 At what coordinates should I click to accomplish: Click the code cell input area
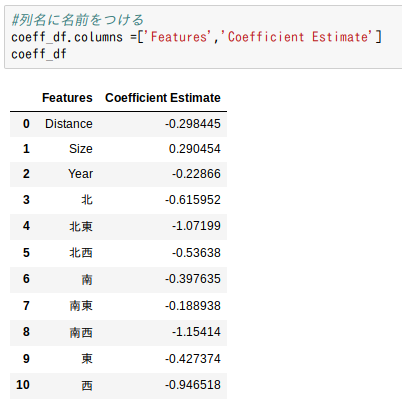pos(203,37)
